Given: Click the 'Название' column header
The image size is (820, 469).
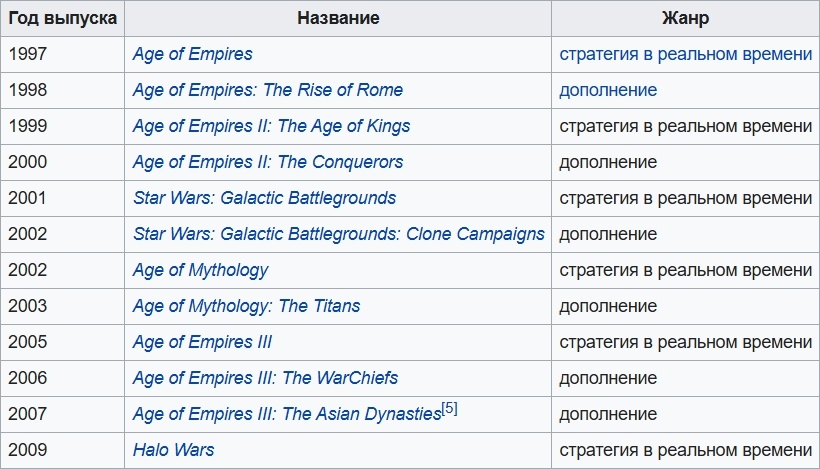Looking at the screenshot, I should click(338, 18).
